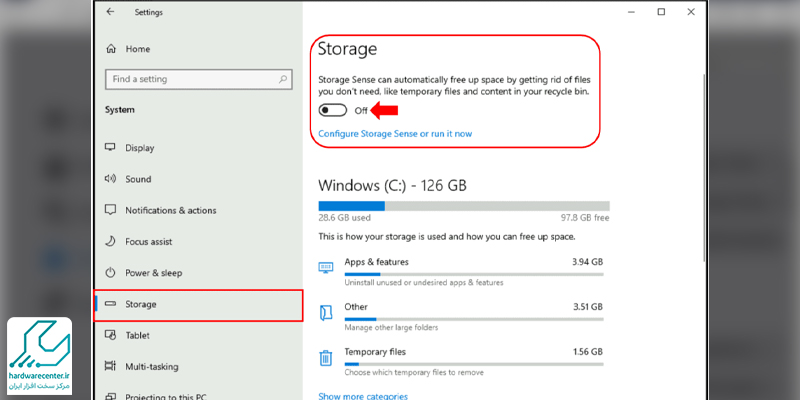Click Choose which temporary files to remove
This screenshot has width=800, height=400.
[414, 372]
